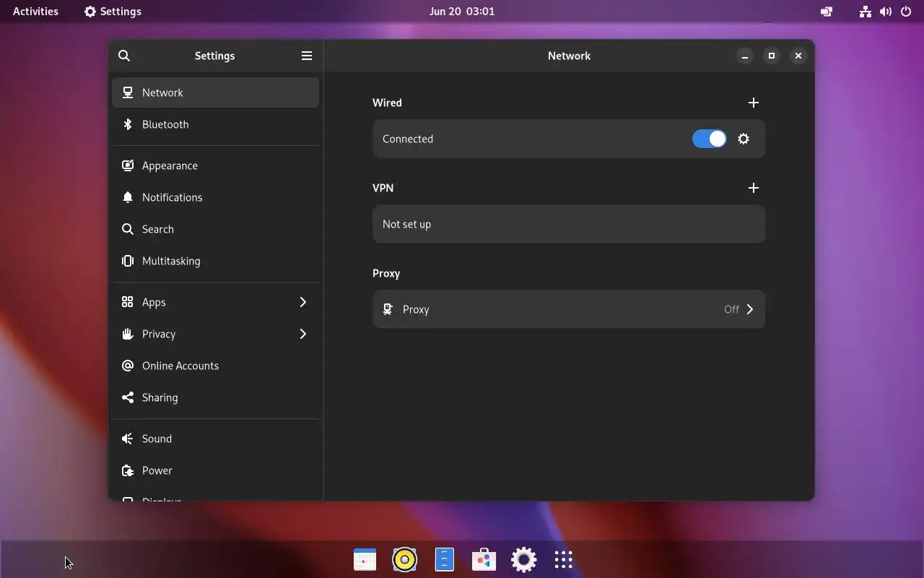This screenshot has width=924, height=578.
Task: Add a new VPN connection
Action: (754, 188)
